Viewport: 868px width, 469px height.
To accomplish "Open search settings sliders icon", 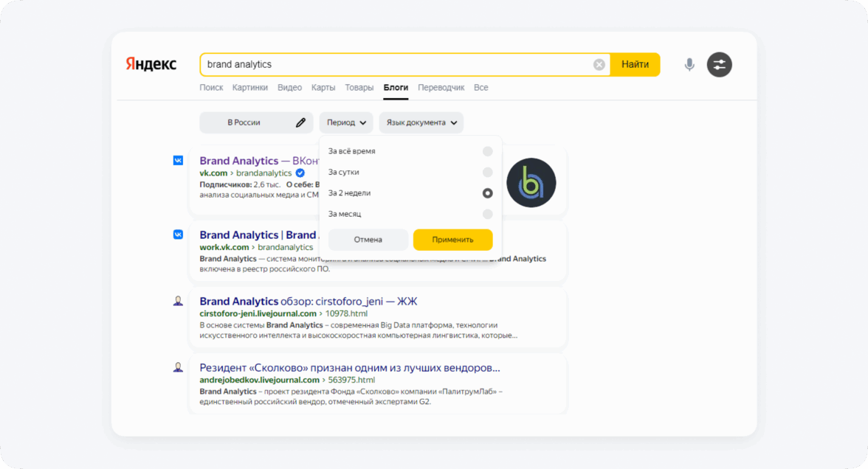I will [x=719, y=65].
